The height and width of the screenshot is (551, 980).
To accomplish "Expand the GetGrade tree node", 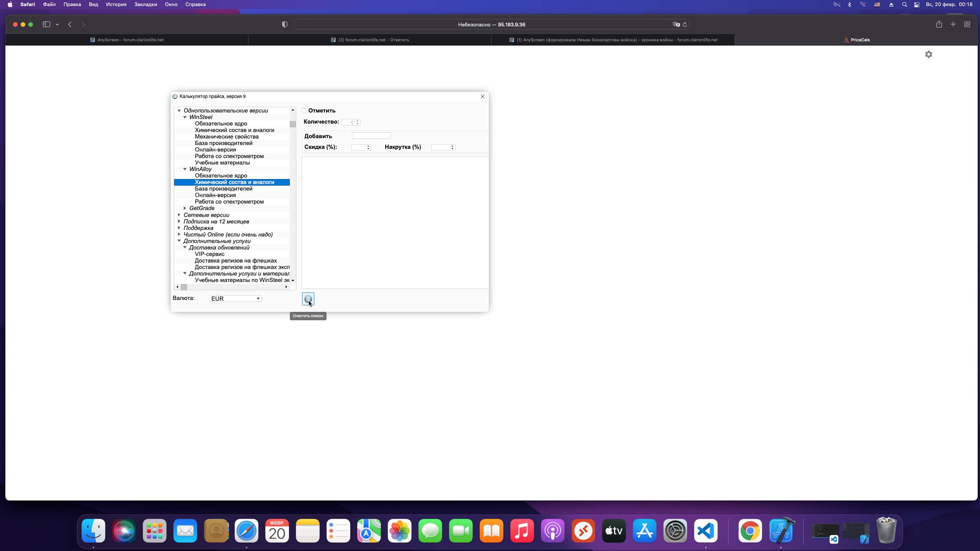I will (x=185, y=208).
